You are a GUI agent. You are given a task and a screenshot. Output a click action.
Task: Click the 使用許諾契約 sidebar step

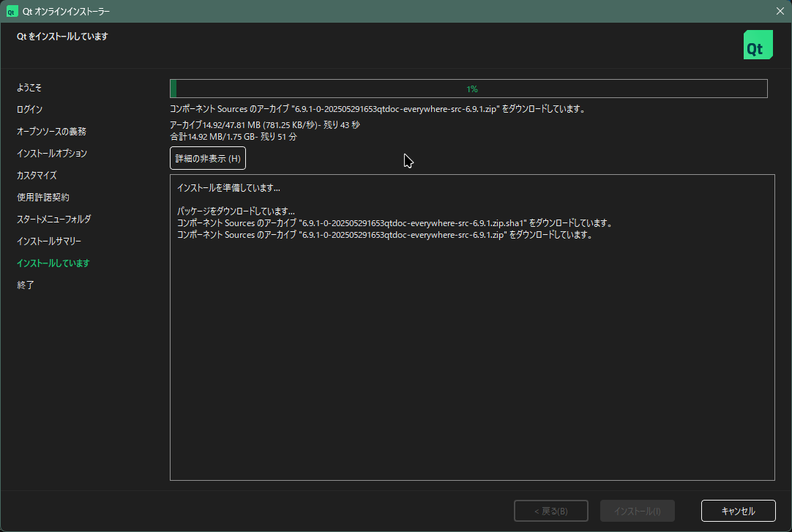click(x=43, y=198)
